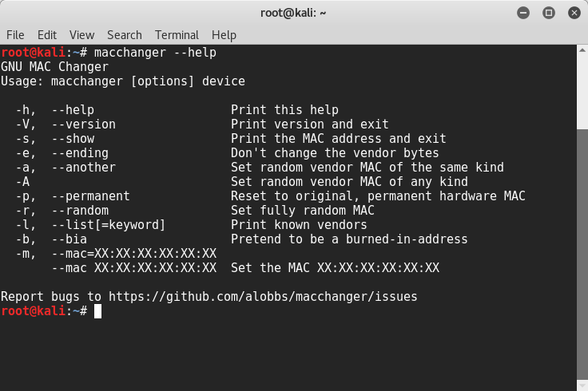Click the '--version' option text

click(83, 124)
